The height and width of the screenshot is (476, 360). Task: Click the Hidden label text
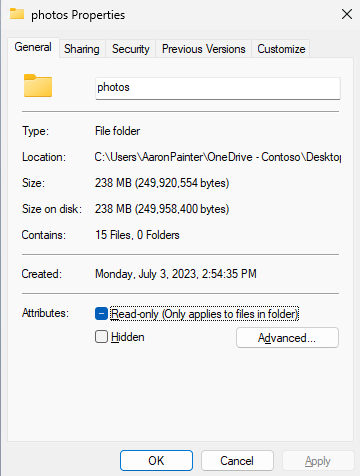pyautogui.click(x=128, y=337)
